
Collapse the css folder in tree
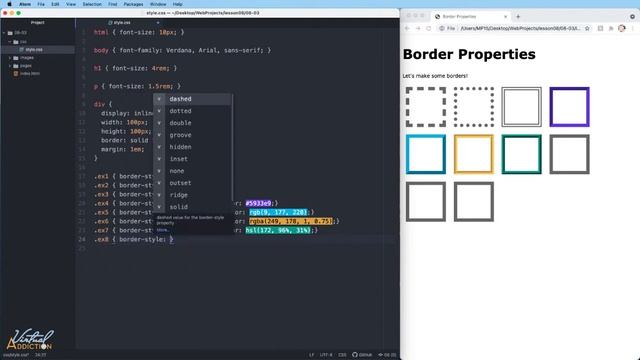click(x=10, y=42)
